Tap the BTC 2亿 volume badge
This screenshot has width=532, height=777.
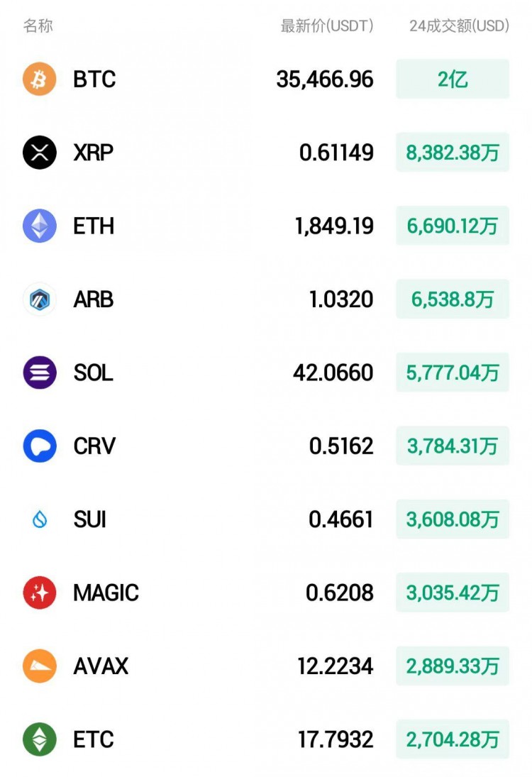coord(453,79)
